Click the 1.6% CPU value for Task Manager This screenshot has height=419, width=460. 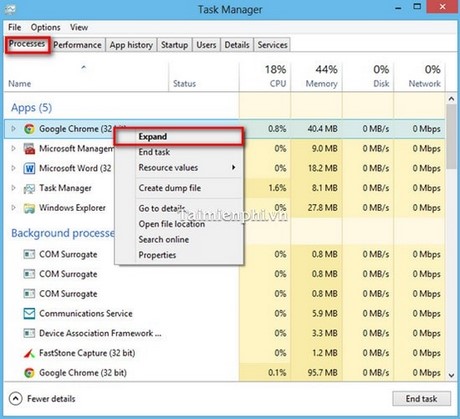point(277,188)
